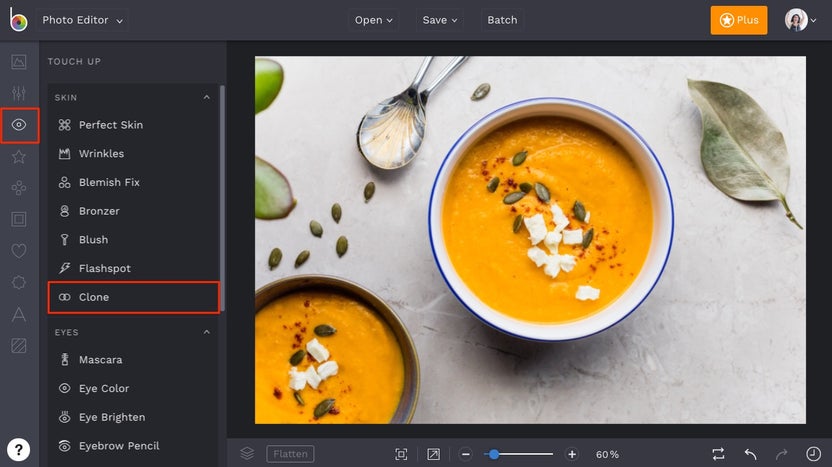Click the 60% zoom value

(x=607, y=454)
